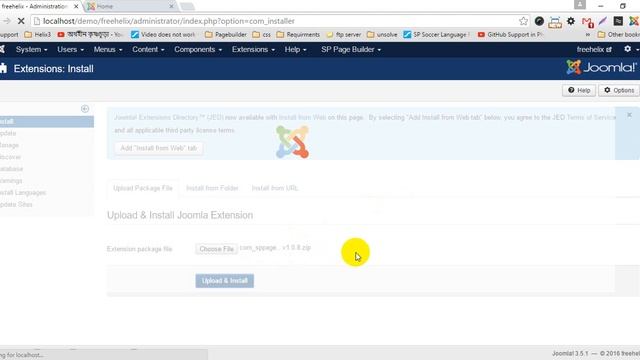
Task: Open the Other bookmarks folder
Action: point(618,35)
